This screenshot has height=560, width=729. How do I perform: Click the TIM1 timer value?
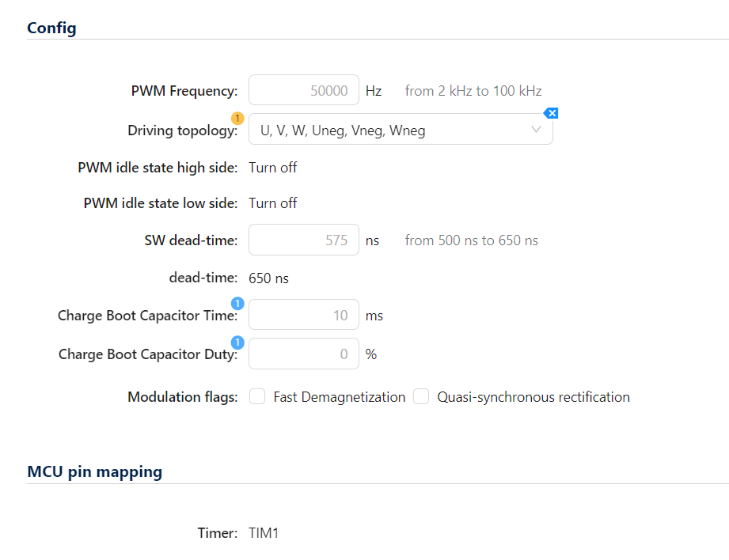(x=264, y=533)
